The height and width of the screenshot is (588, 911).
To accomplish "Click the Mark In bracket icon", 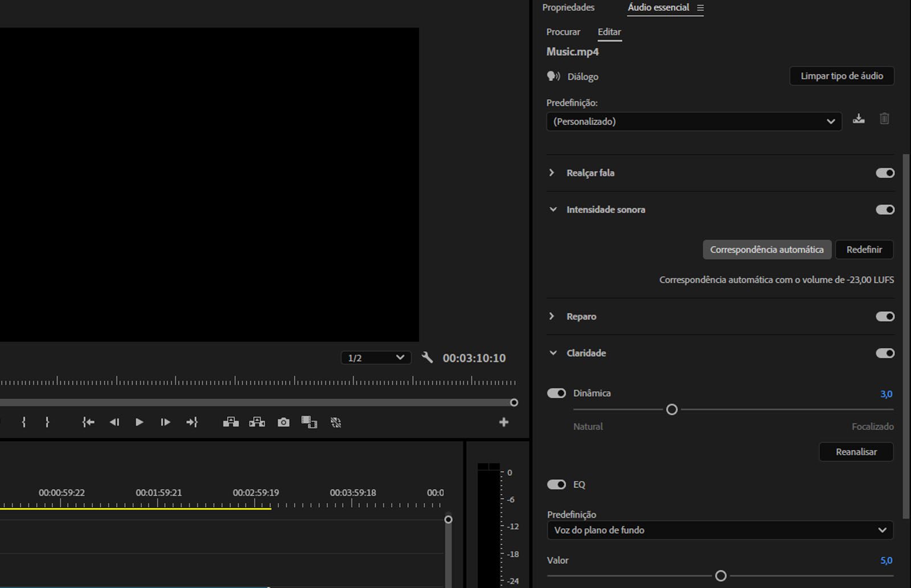I will [x=24, y=422].
